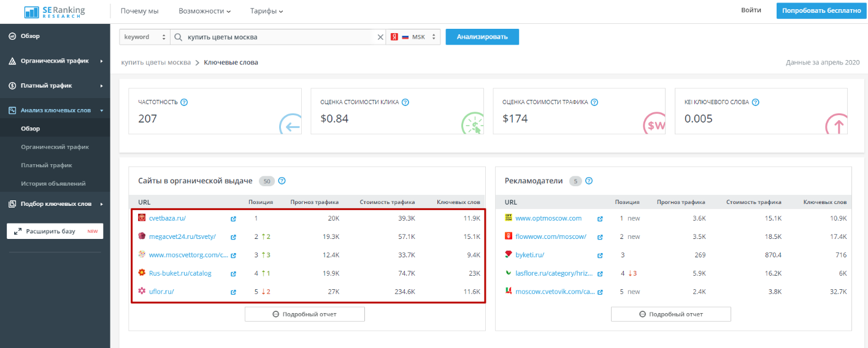Click Расширить базу button
The width and height of the screenshot is (868, 348).
[x=55, y=231]
